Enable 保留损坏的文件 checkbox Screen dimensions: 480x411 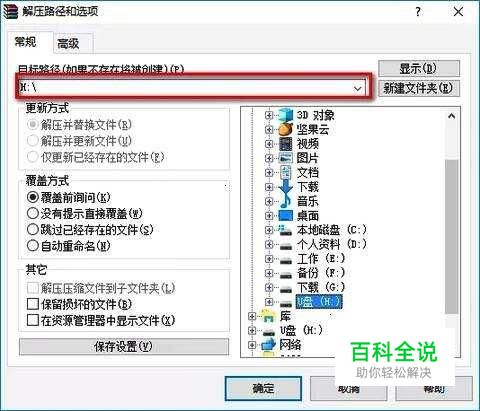33,304
